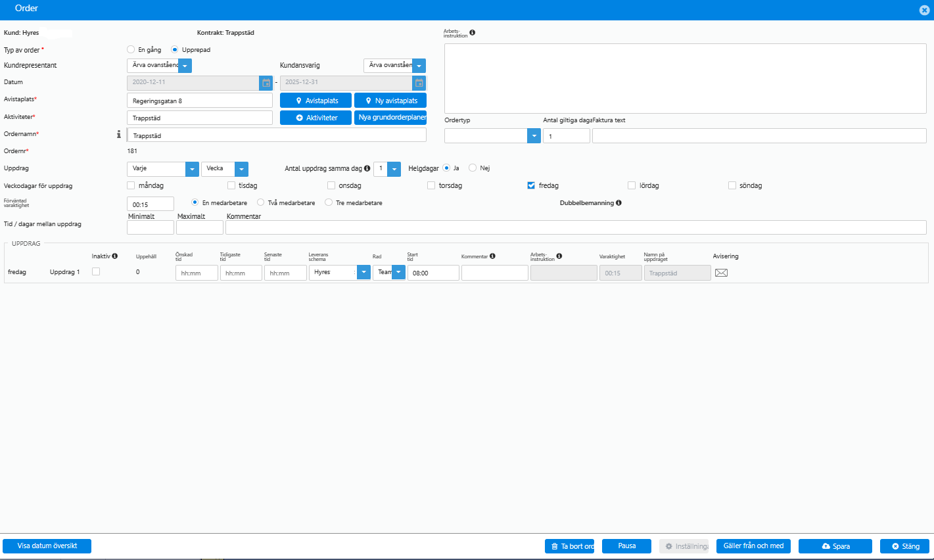Screen dimensions: 934x560
Task: Click the Senaste tid field
Action: (x=285, y=273)
